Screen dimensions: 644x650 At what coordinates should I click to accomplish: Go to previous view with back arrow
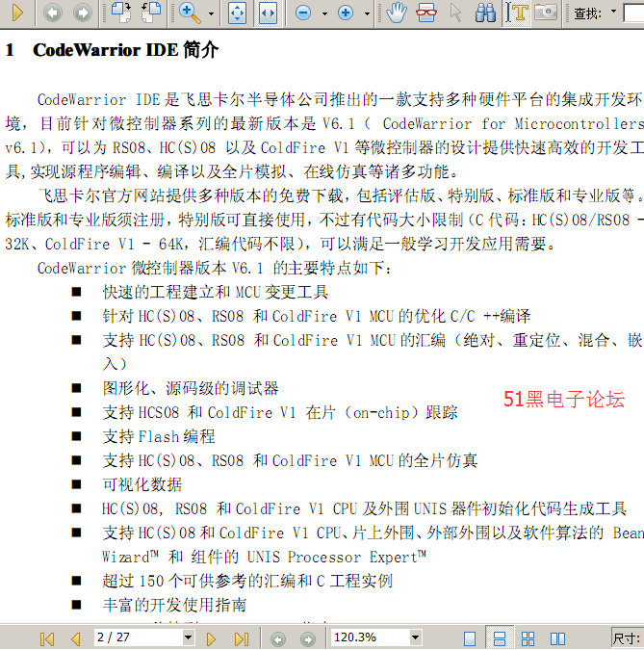pyautogui.click(x=53, y=13)
